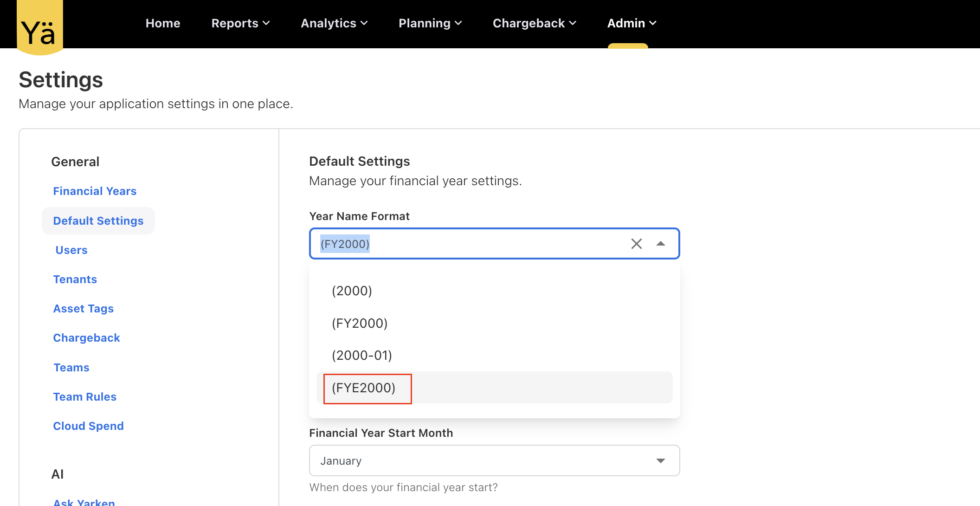This screenshot has height=506, width=980.
Task: Open the Planning menu
Action: click(430, 23)
